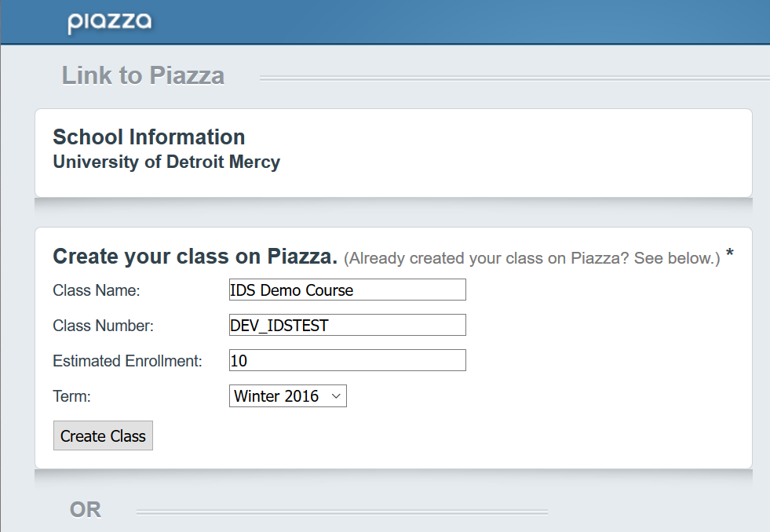The width and height of the screenshot is (770, 532).
Task: Click the divider line beside Link to Piazza
Action: 515,78
